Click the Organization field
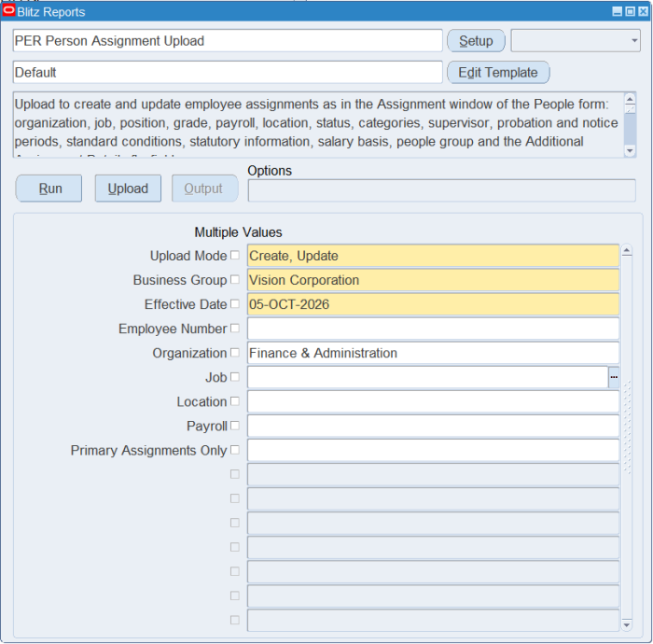The width and height of the screenshot is (653, 644). pos(433,353)
